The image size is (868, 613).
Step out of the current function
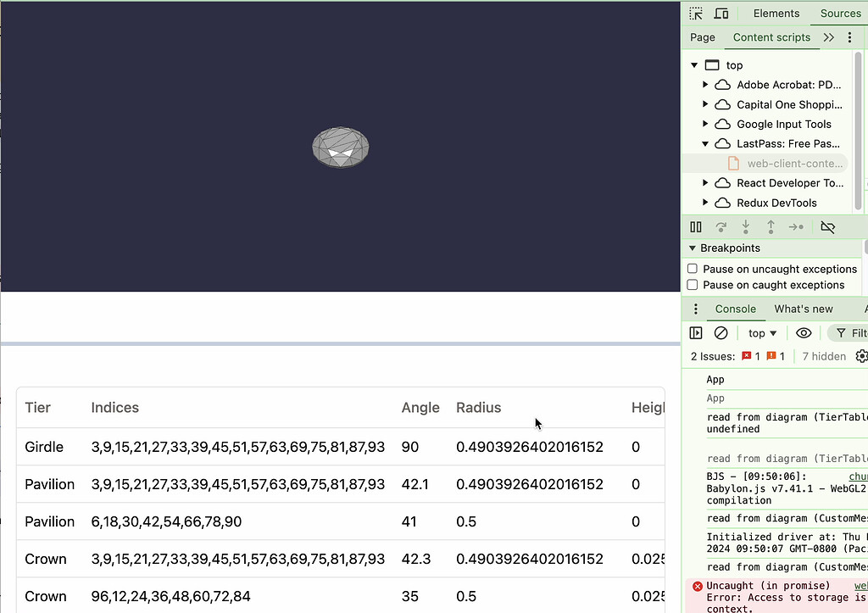point(771,226)
